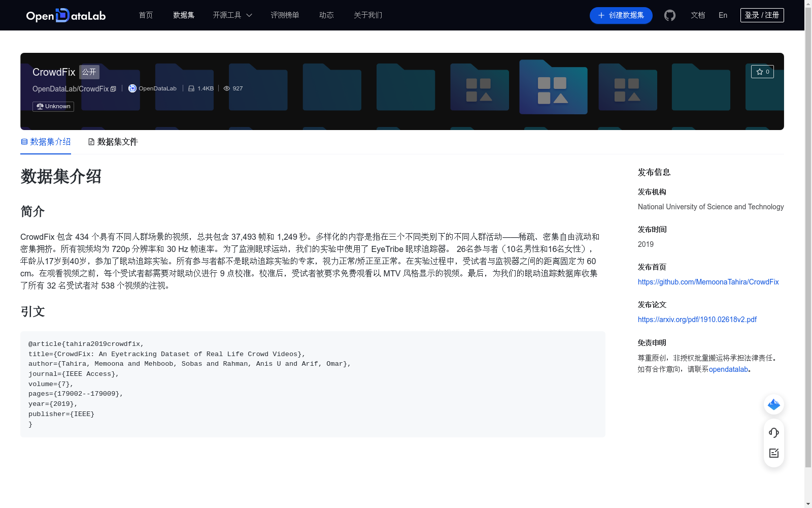Copy the OpenDataLab/CrowdFix path icon
This screenshot has width=812, height=508.
(113, 89)
